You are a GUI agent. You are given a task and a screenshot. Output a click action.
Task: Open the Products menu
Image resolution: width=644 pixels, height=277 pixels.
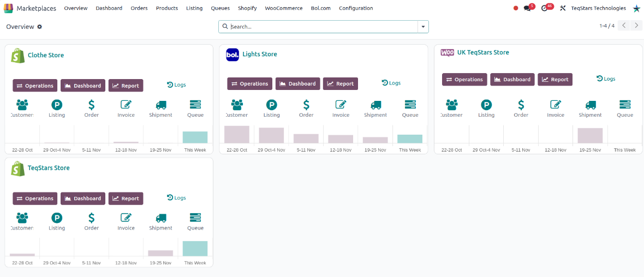pyautogui.click(x=167, y=8)
